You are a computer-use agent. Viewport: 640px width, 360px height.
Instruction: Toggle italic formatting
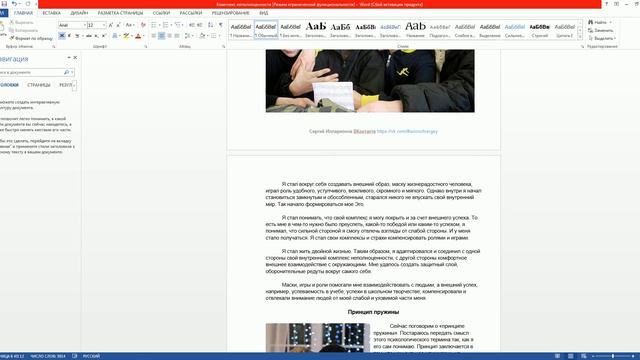pyautogui.click(x=69, y=36)
